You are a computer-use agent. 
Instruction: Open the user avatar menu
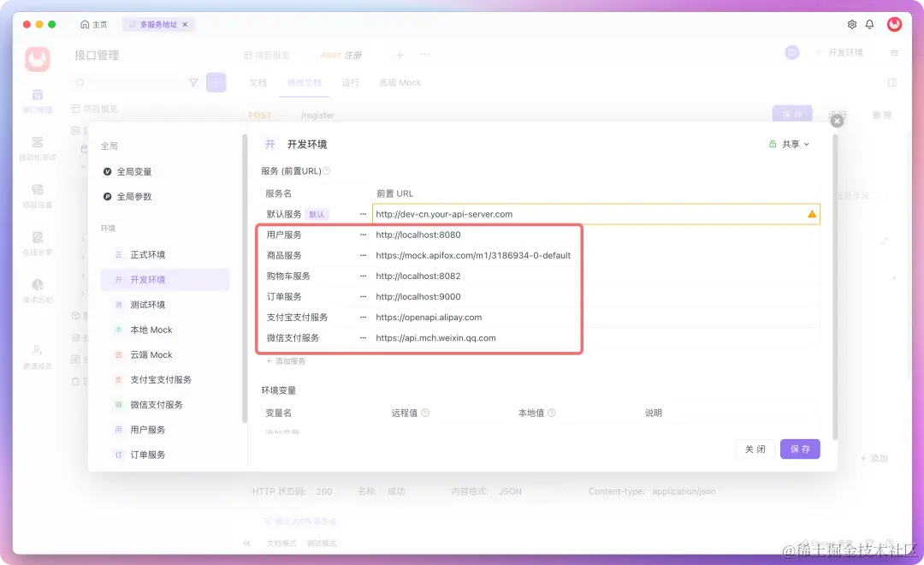(895, 24)
